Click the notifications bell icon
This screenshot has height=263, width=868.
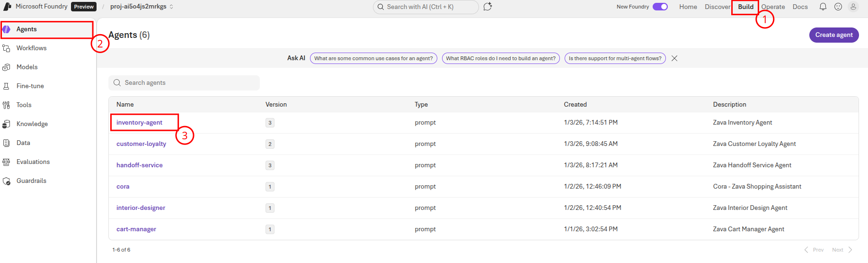point(823,7)
